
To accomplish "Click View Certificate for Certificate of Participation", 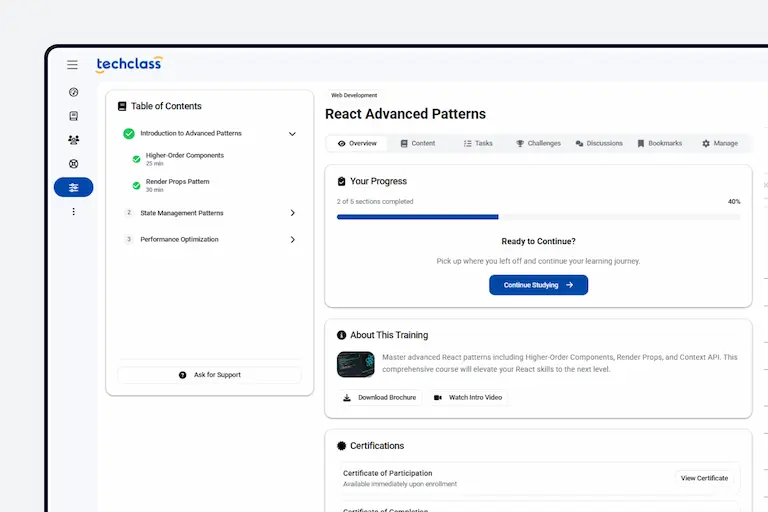I will coord(704,478).
